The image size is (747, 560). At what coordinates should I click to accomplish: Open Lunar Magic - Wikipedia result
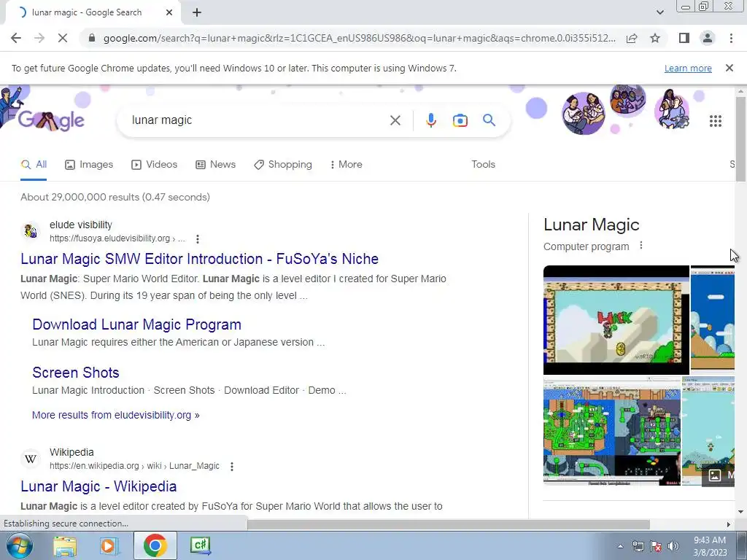[x=98, y=486]
